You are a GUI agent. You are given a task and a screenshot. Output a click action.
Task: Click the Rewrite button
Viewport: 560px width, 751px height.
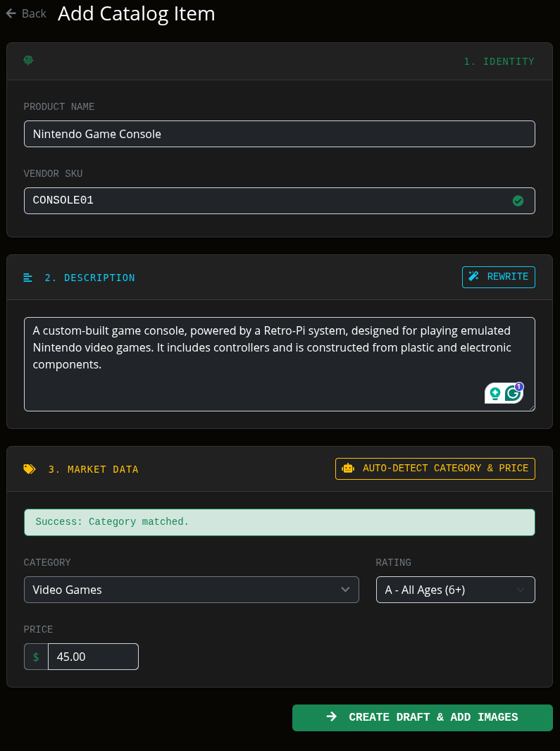click(x=498, y=276)
